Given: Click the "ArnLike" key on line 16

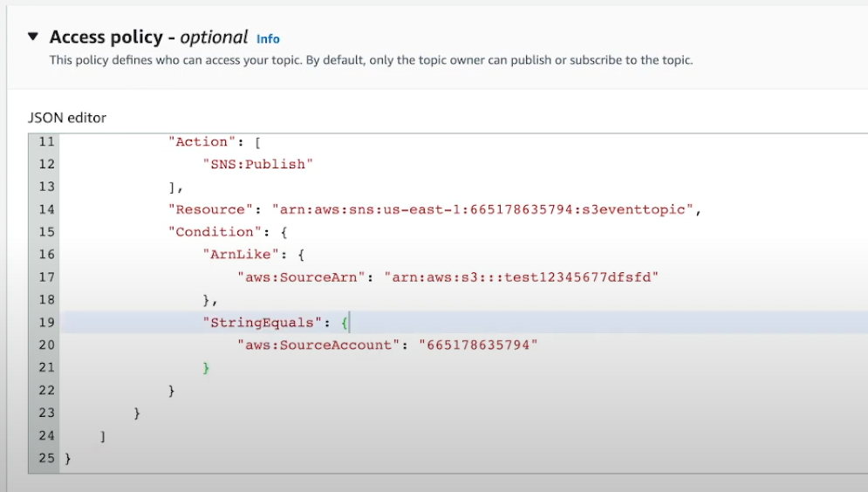Looking at the screenshot, I should click(x=241, y=255).
